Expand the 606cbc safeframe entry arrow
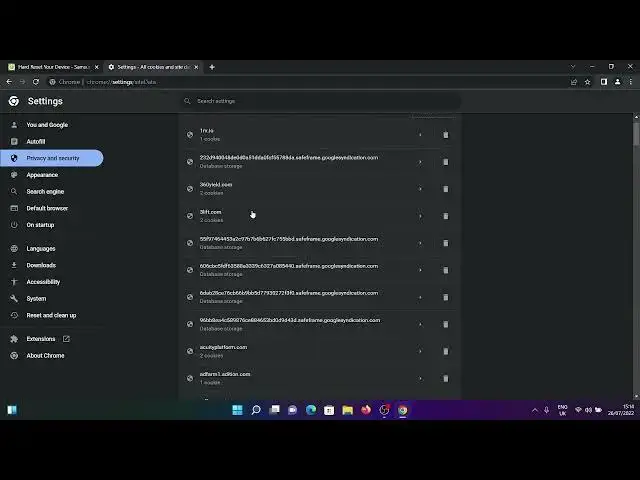This screenshot has width=640, height=480. point(420,270)
